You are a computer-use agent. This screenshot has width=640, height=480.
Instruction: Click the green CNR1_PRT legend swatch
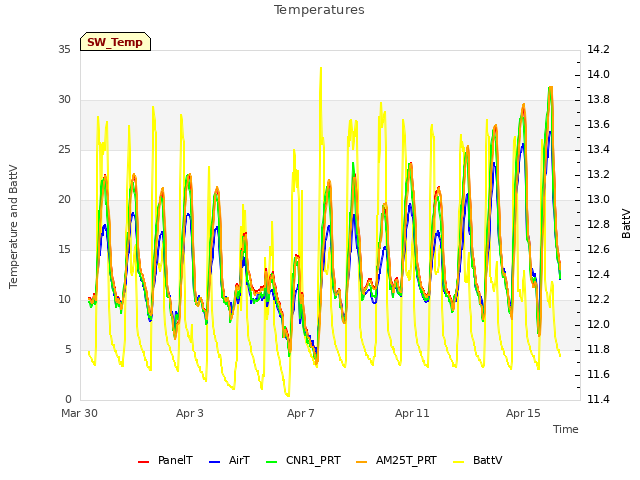click(x=271, y=462)
